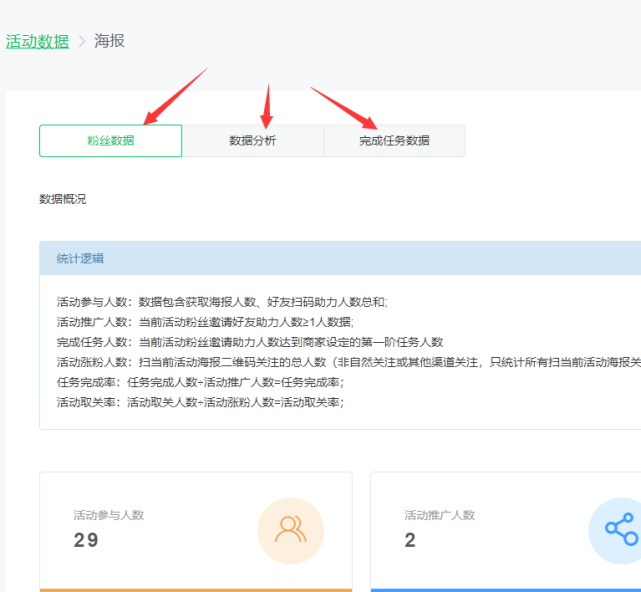Click the 任务完成率 formula line
The image size is (641, 592).
(200, 382)
